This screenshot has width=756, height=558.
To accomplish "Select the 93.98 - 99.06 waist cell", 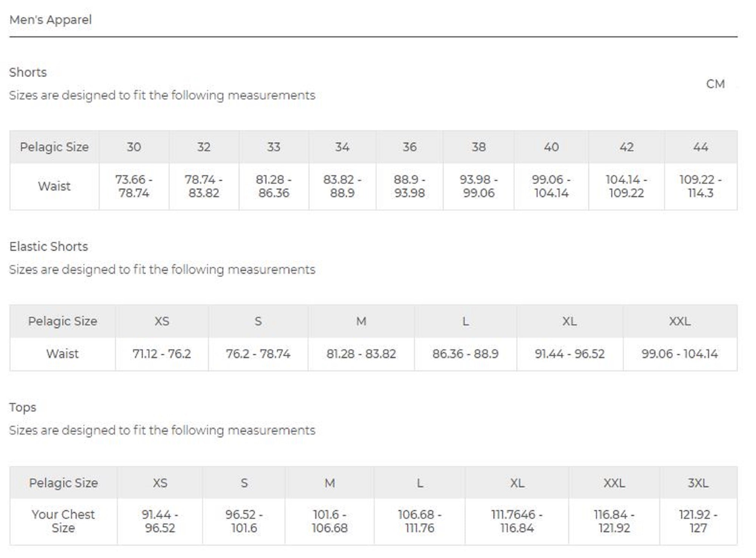I will (x=479, y=186).
